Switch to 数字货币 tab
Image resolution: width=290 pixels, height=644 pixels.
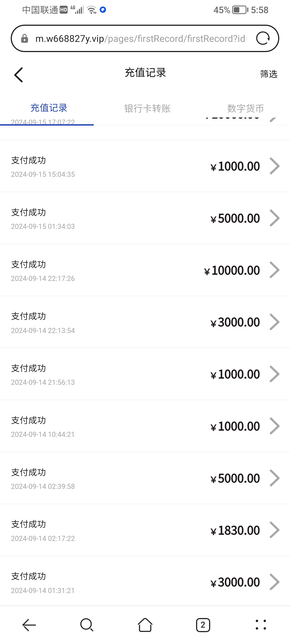tap(245, 108)
